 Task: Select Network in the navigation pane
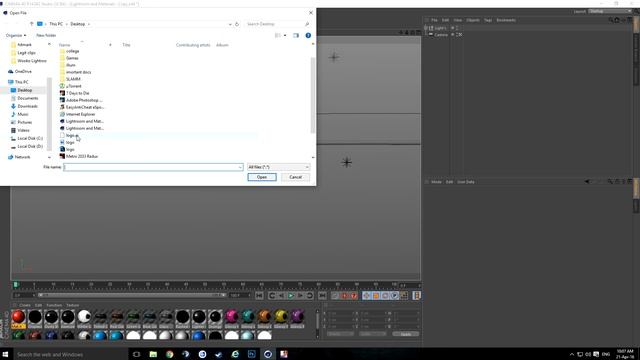click(22, 157)
